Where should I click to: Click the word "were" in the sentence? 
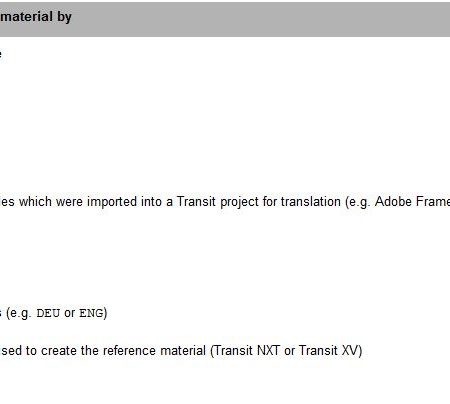(69, 202)
